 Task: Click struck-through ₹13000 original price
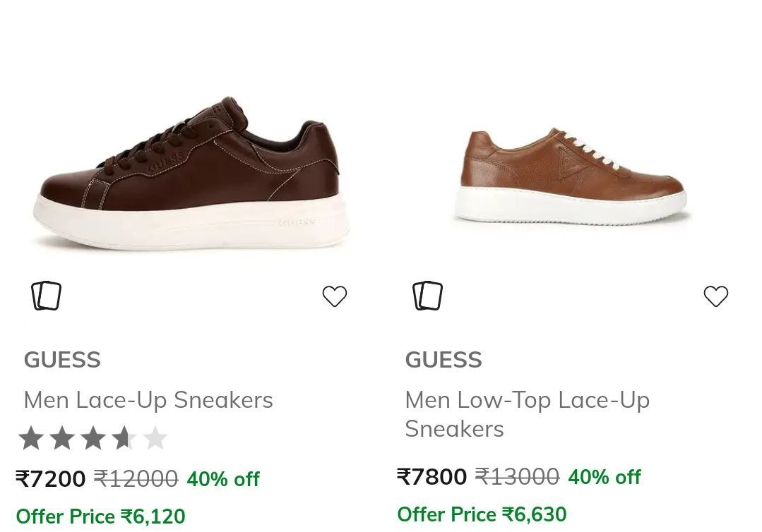[x=517, y=477]
